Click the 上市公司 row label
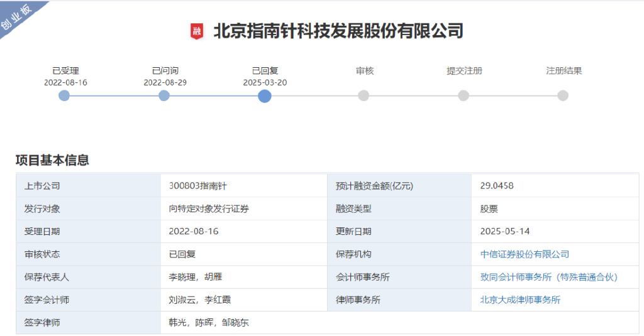The width and height of the screenshot is (644, 336). tap(42, 186)
